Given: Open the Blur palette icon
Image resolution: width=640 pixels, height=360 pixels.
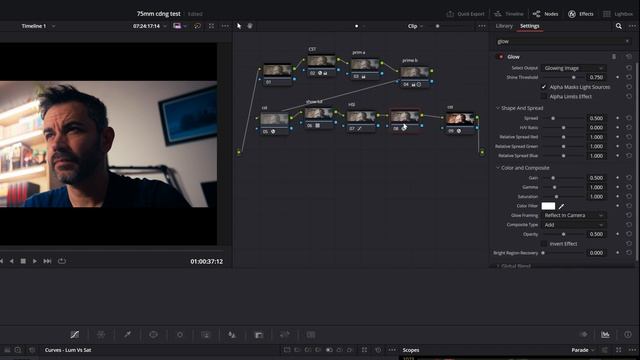Looking at the screenshot, I should (232, 335).
